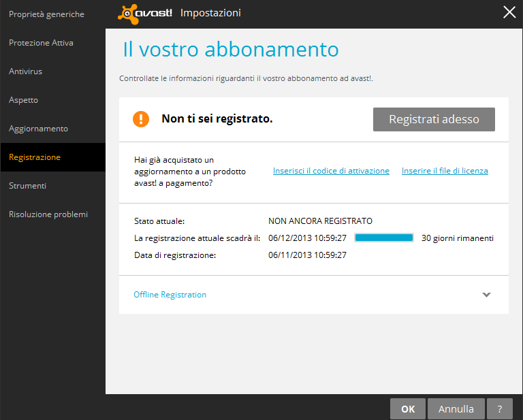Open the Offline Registration section label

pyautogui.click(x=170, y=295)
